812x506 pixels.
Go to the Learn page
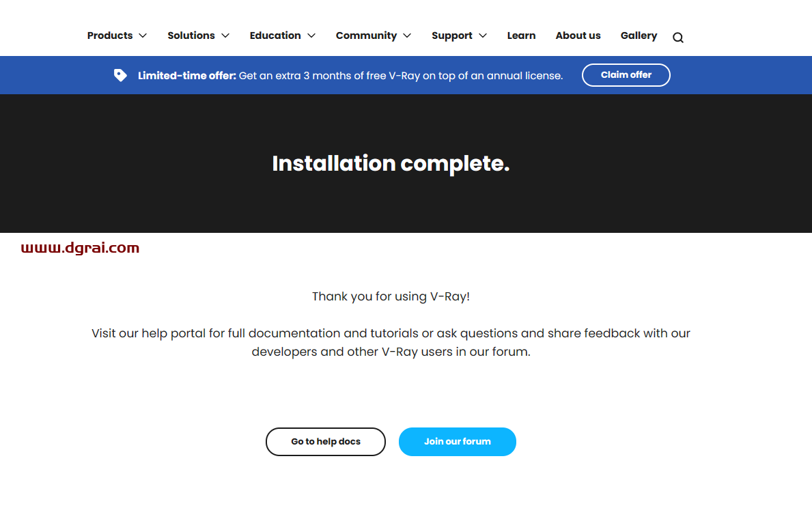coord(521,36)
